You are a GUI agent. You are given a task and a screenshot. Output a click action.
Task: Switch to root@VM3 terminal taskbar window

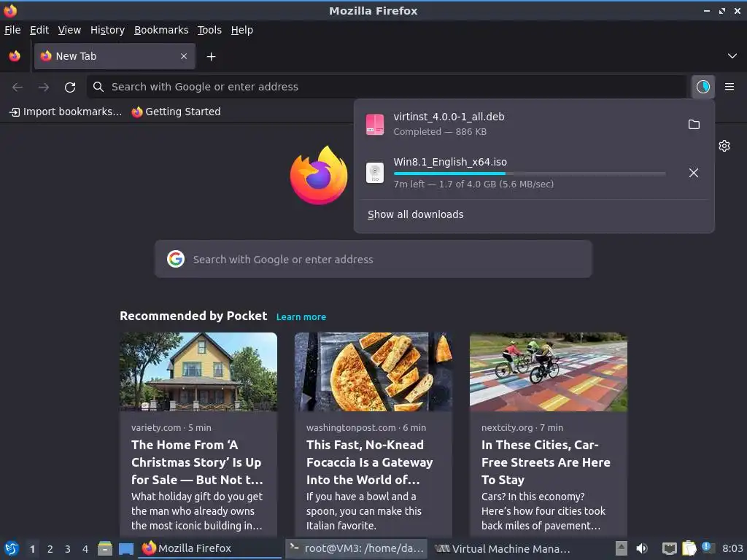tap(356, 548)
